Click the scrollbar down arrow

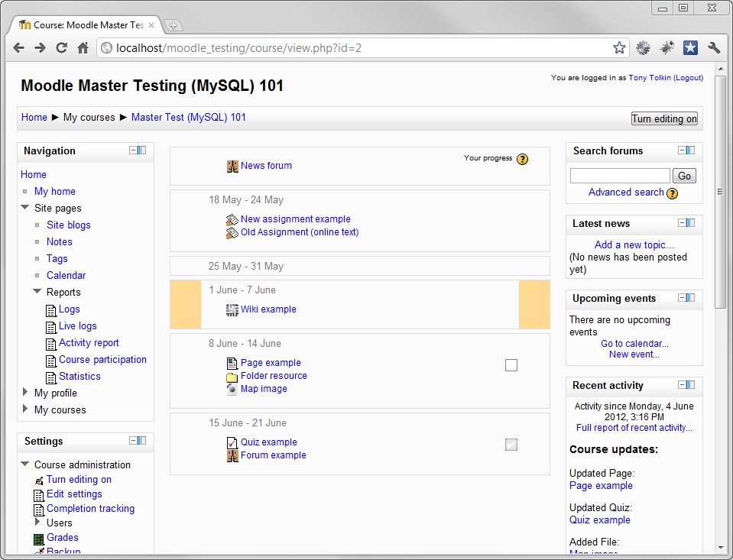720,547
